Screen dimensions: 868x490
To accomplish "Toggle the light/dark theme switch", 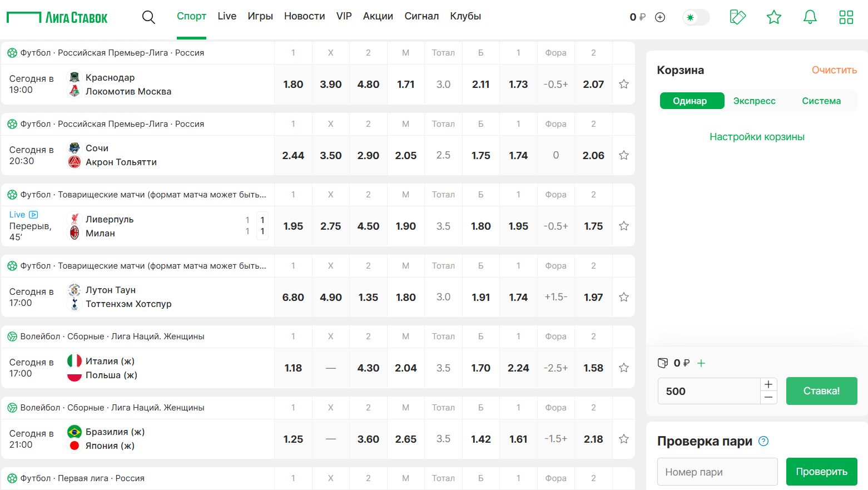I will point(696,17).
